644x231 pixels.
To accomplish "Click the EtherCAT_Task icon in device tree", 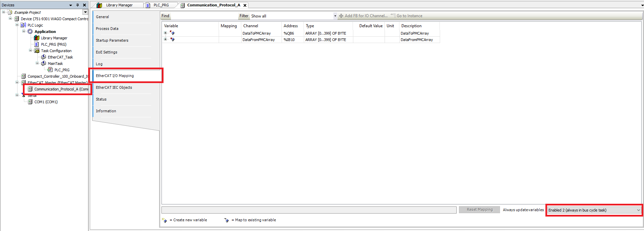I will (43, 57).
